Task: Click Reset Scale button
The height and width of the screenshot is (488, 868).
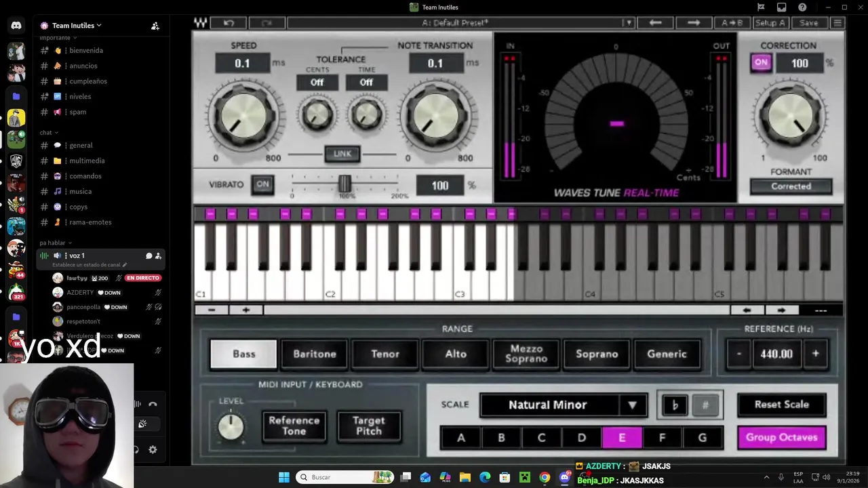Action: point(782,405)
